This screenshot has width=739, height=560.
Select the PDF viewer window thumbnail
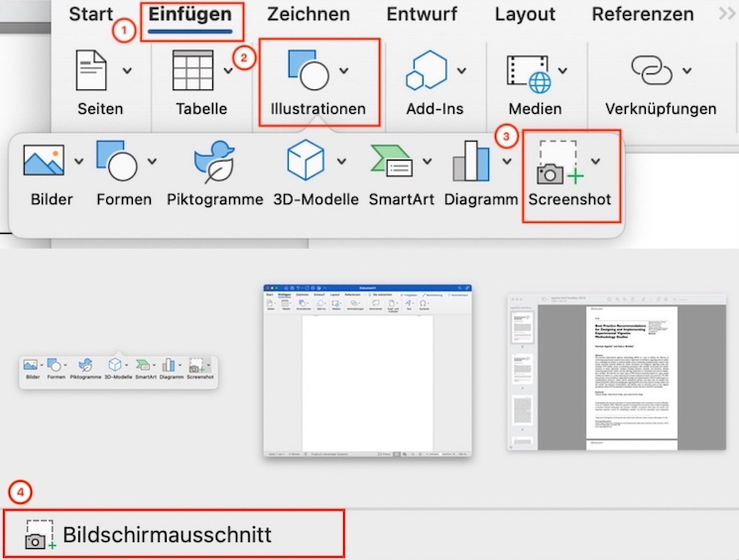[616, 372]
